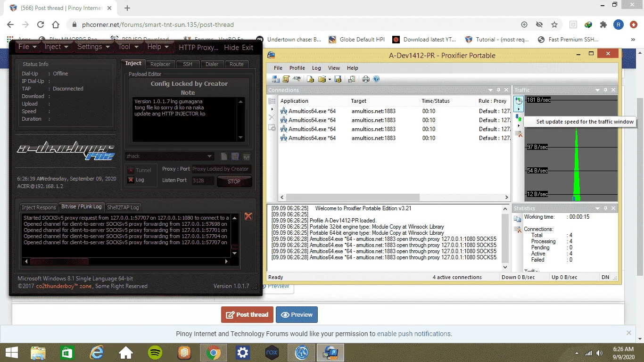Screen dimensions: 644x362
Task: Click copy statistics icon in Statistics panel
Action: pos(517,219)
